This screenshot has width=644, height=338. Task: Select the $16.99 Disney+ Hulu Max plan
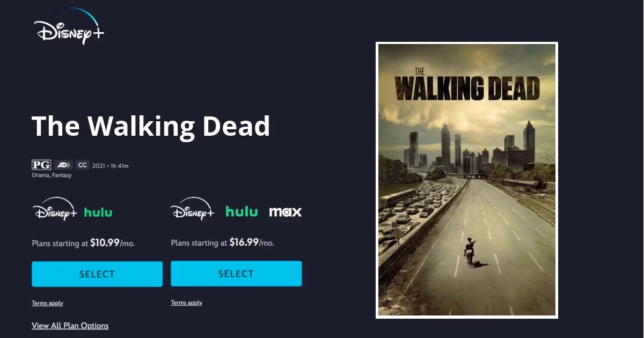pyautogui.click(x=236, y=274)
